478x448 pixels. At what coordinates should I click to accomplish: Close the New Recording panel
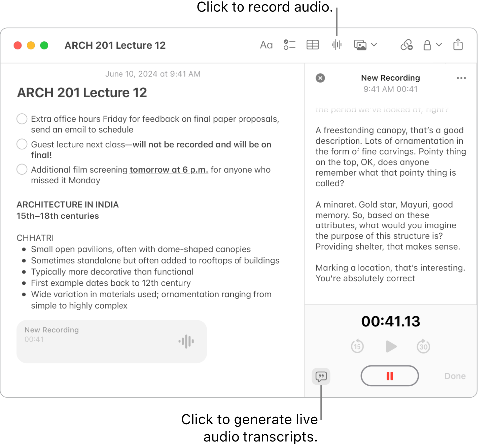[320, 78]
